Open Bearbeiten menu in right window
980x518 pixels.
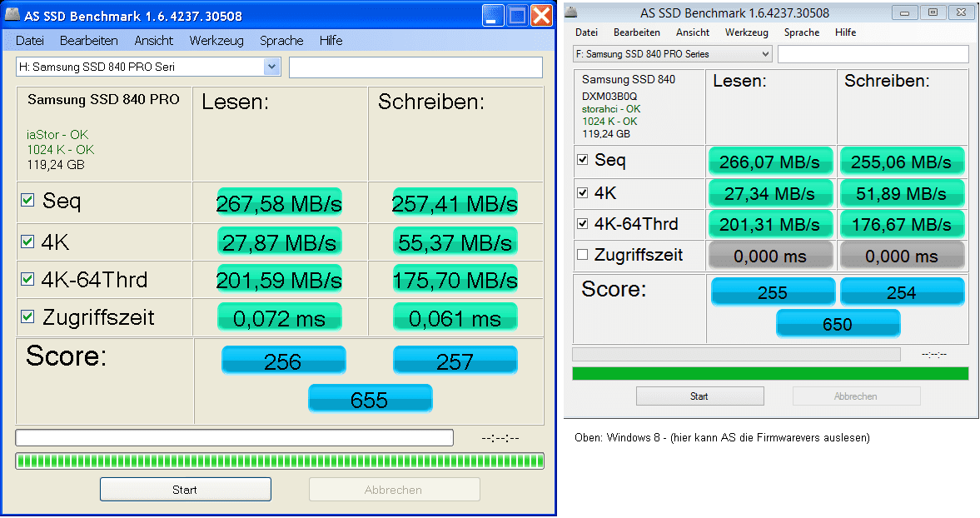point(637,32)
